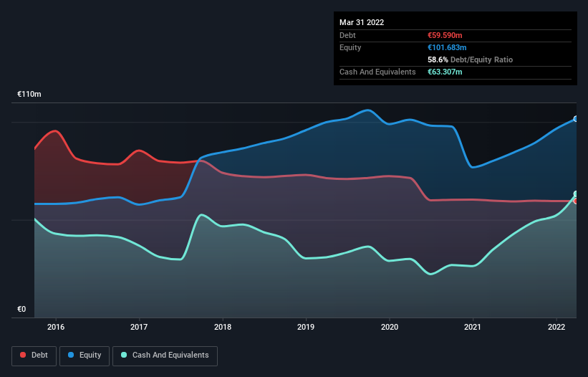Click the blue Equity endpoint marker

tap(576, 119)
